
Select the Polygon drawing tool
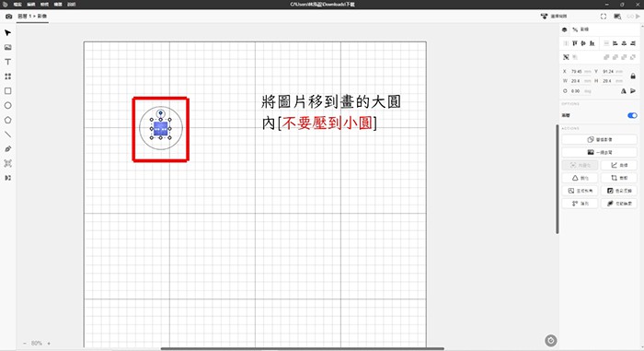[7, 120]
